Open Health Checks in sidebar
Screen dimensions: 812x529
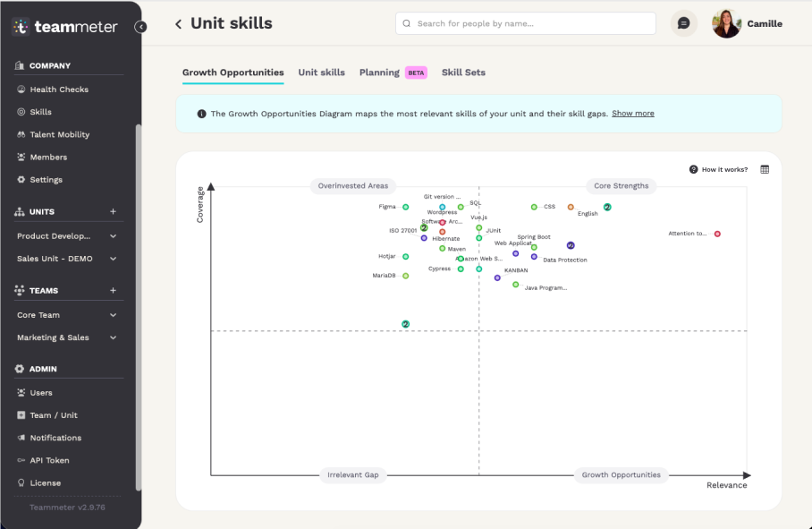pos(59,90)
